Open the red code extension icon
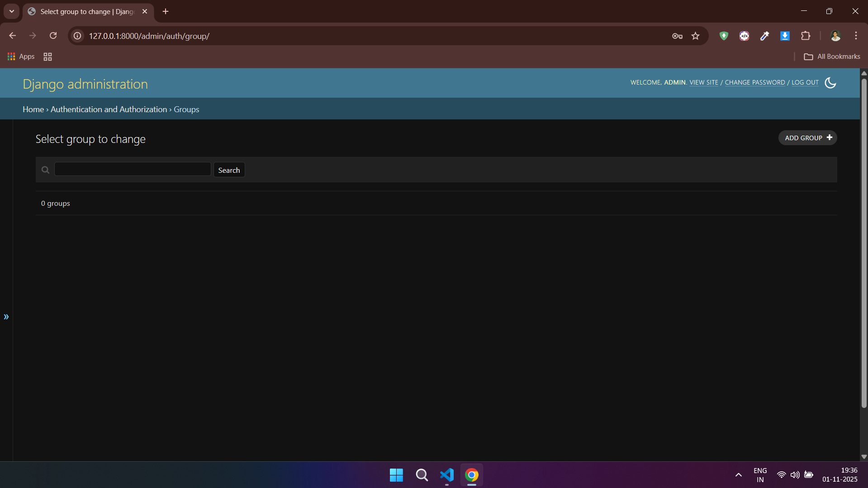Viewport: 868px width, 488px height. [744, 36]
